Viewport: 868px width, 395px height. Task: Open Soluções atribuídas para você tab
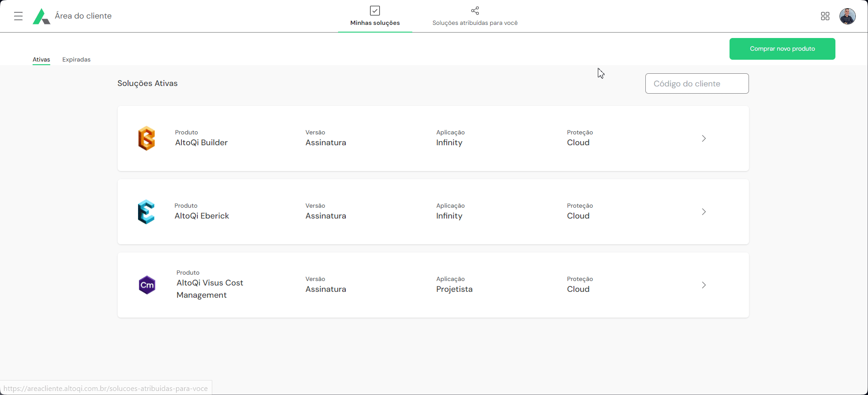pos(475,23)
